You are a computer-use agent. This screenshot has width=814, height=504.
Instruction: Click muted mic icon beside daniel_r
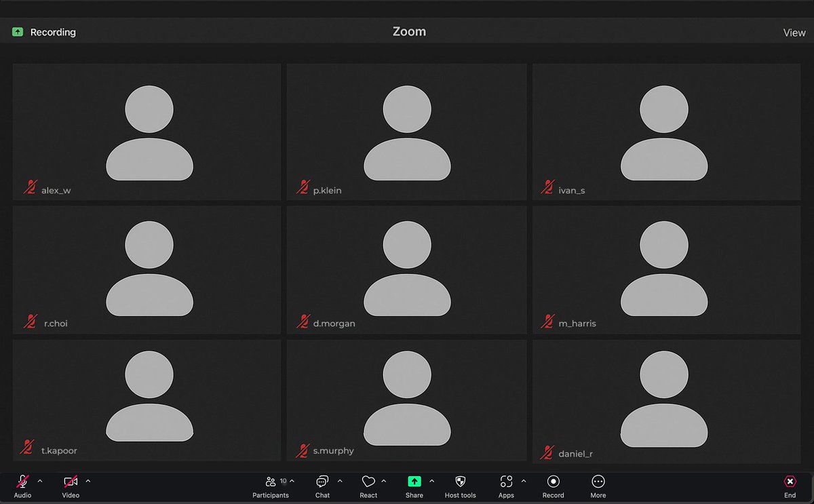coord(547,451)
